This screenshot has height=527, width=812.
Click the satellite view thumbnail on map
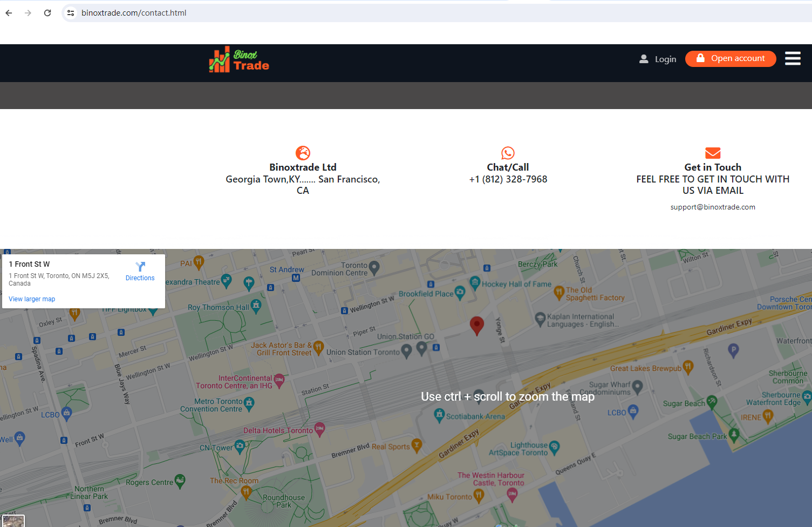(13, 521)
